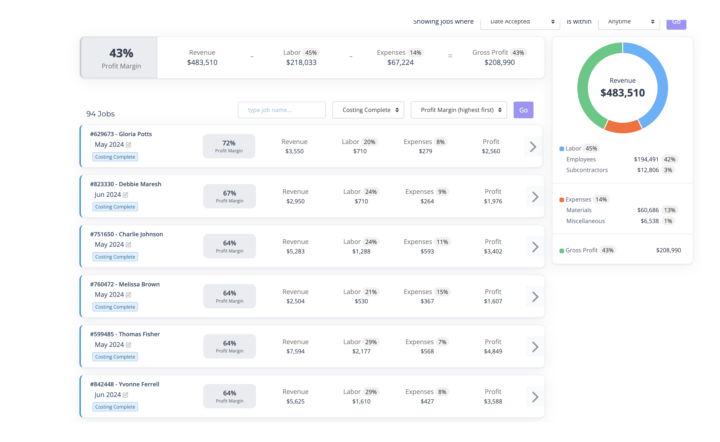Select job #842448 - Yvonne Ferrell title
720x442 pixels.
click(124, 384)
